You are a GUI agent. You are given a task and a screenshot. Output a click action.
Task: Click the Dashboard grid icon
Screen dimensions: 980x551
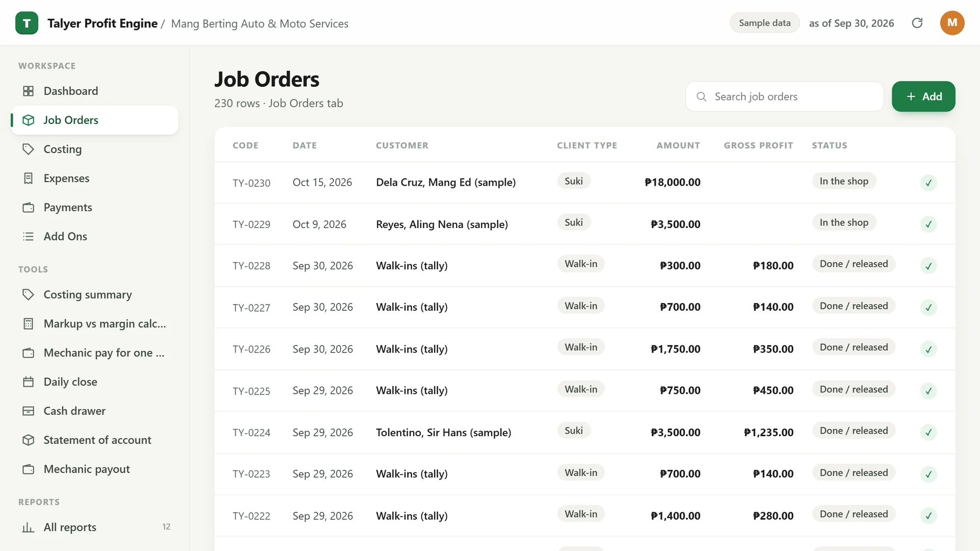pyautogui.click(x=29, y=91)
